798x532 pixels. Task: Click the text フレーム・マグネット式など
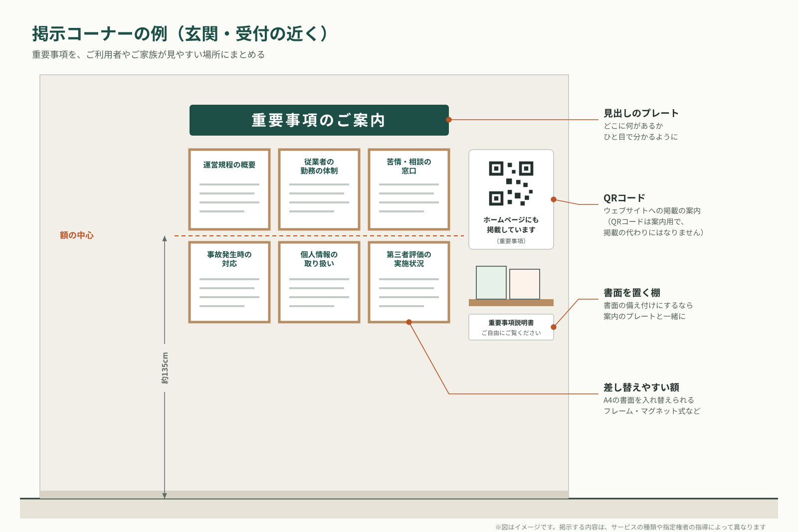coord(652,411)
